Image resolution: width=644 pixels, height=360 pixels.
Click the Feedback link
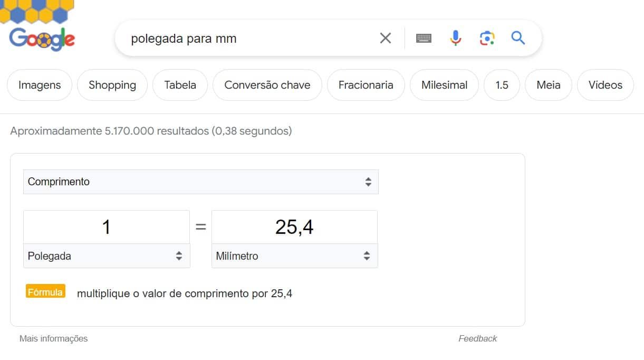click(x=477, y=338)
